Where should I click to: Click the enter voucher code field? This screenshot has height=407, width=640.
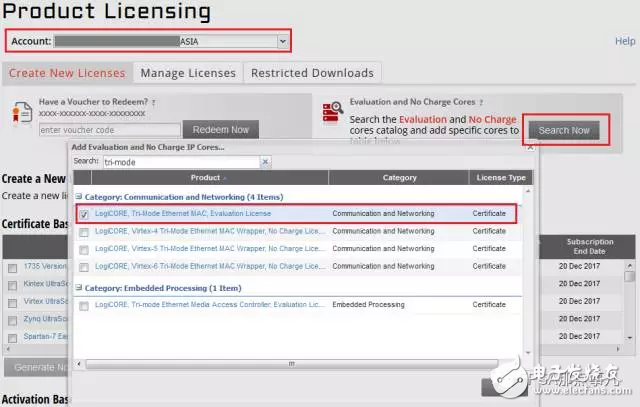[x=110, y=130]
